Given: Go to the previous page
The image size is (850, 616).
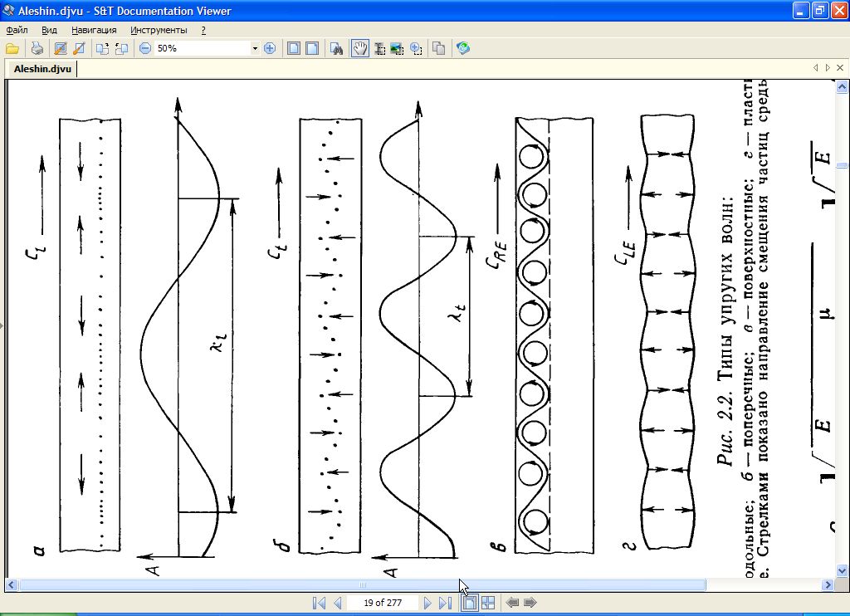Looking at the screenshot, I should (338, 603).
